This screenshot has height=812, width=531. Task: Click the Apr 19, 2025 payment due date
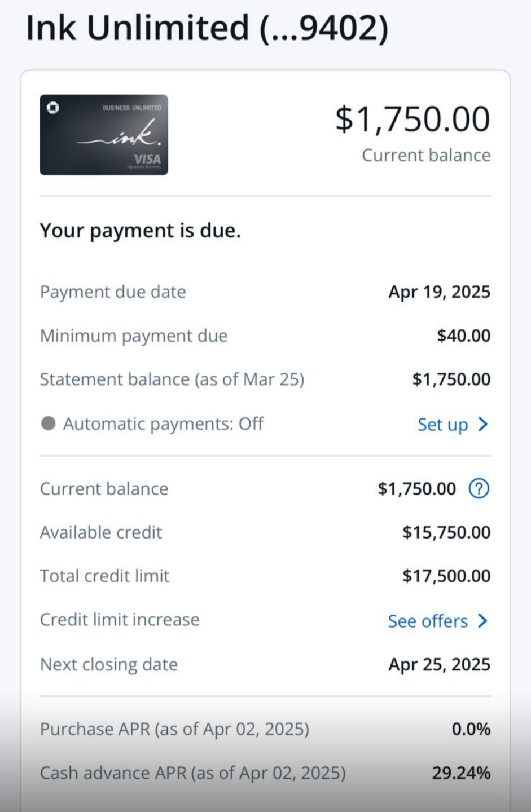pyautogui.click(x=439, y=292)
